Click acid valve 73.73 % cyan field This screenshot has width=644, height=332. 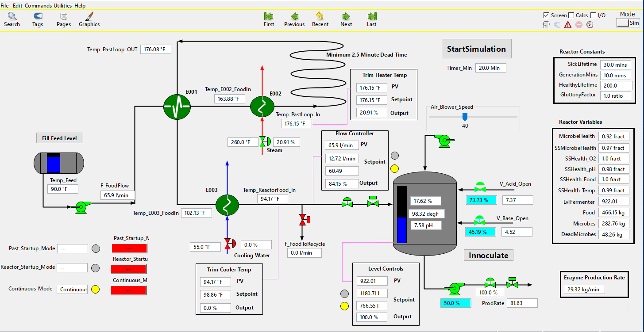(x=481, y=200)
